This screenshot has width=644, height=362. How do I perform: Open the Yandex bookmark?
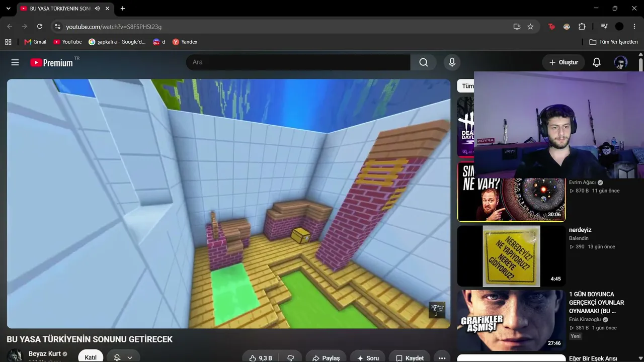tap(185, 42)
